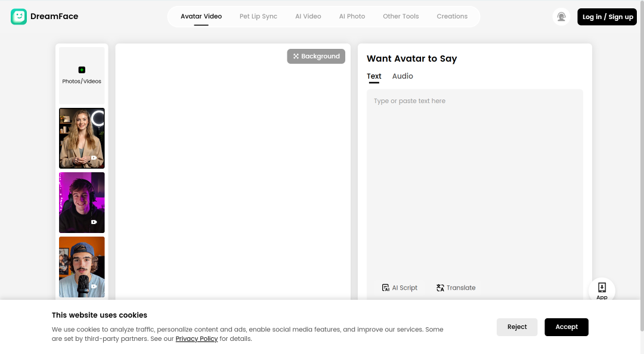Click the page vertical scrollbar
The width and height of the screenshot is (644, 354).
coord(642,164)
